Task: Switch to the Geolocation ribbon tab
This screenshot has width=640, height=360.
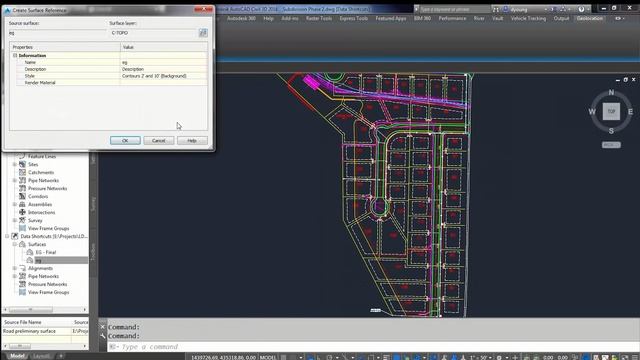Action: point(589,18)
